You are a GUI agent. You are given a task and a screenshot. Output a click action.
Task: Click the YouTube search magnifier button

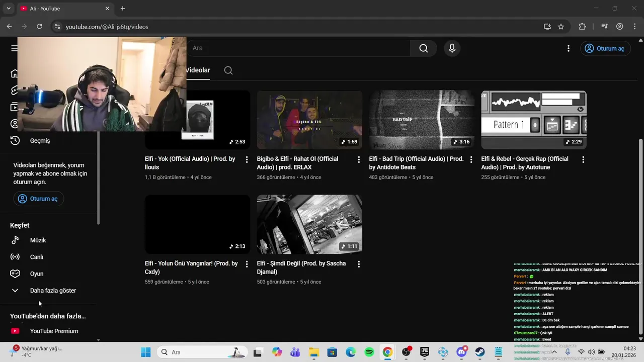423,48
